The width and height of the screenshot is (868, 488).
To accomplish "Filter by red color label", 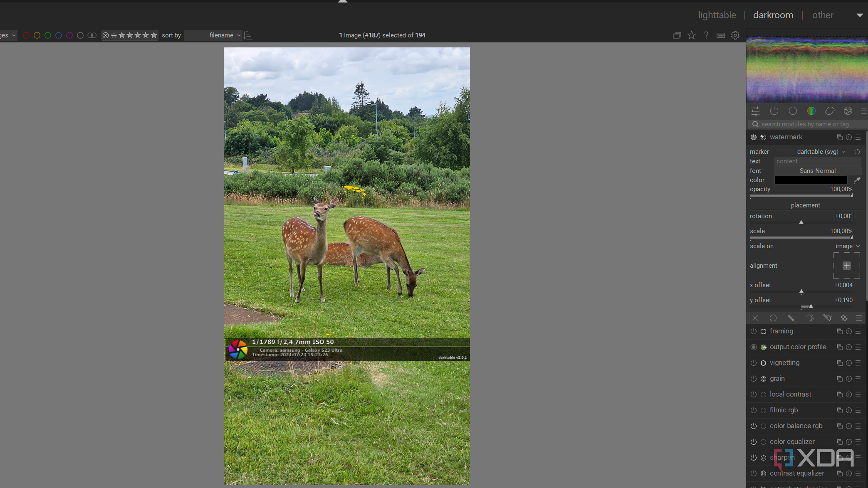I will point(26,35).
